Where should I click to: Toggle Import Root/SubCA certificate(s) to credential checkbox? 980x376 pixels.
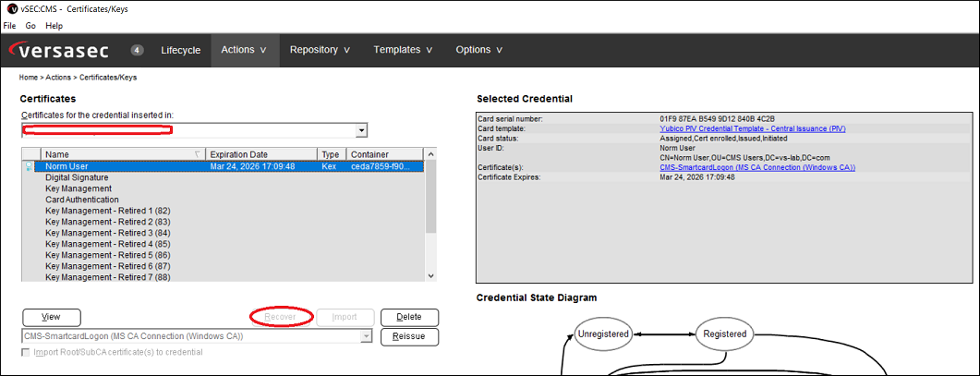(26, 352)
